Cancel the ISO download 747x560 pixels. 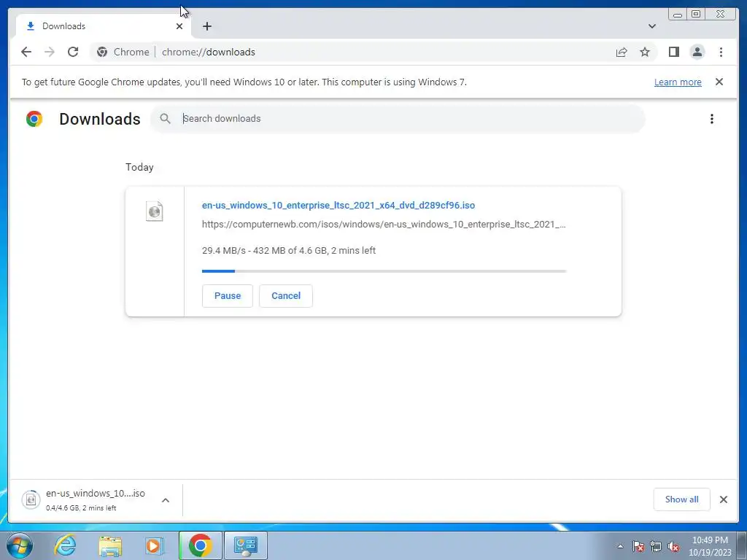pyautogui.click(x=286, y=296)
